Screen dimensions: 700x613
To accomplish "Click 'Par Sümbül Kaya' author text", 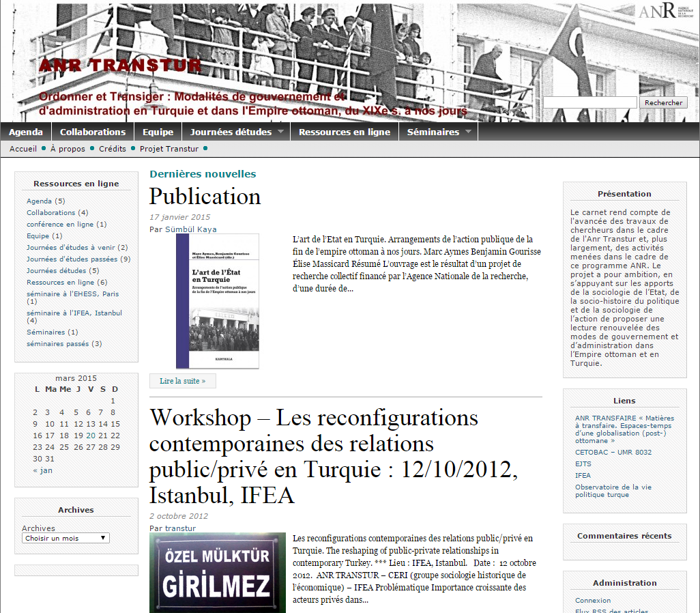I will 183,229.
